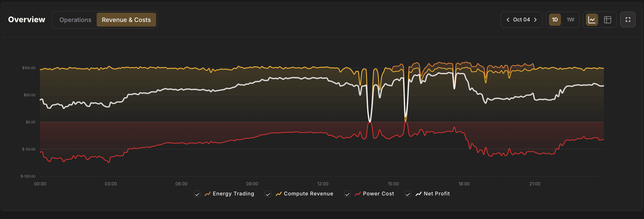644x219 pixels.
Task: Click the Power Cost legend line icon
Action: point(358,194)
